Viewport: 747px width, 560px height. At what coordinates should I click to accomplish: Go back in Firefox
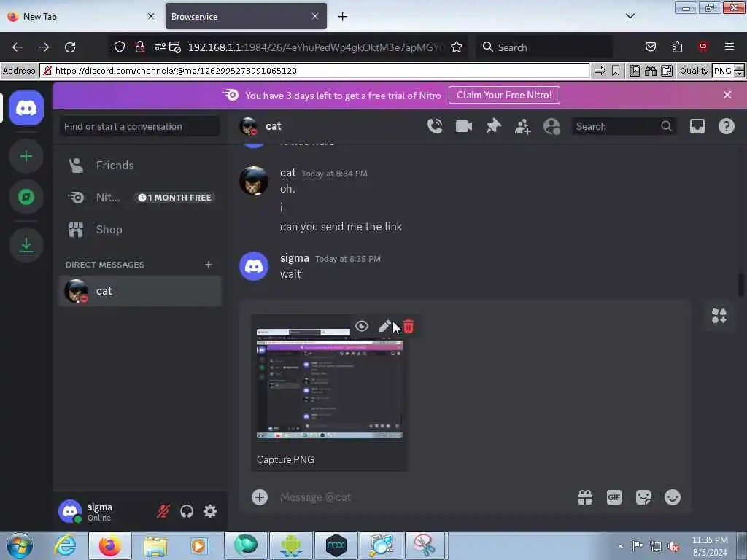18,47
